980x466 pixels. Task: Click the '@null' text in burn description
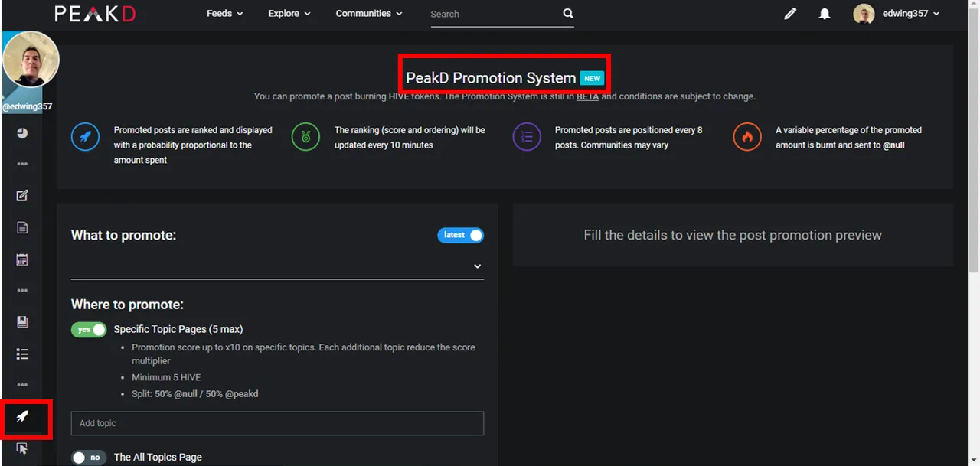pos(893,145)
